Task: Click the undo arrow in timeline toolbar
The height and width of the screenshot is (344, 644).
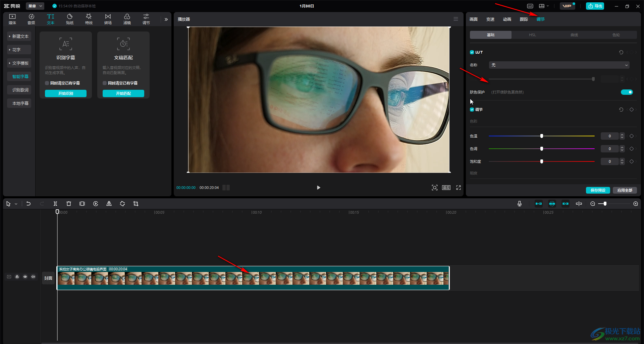Action: coord(29,204)
